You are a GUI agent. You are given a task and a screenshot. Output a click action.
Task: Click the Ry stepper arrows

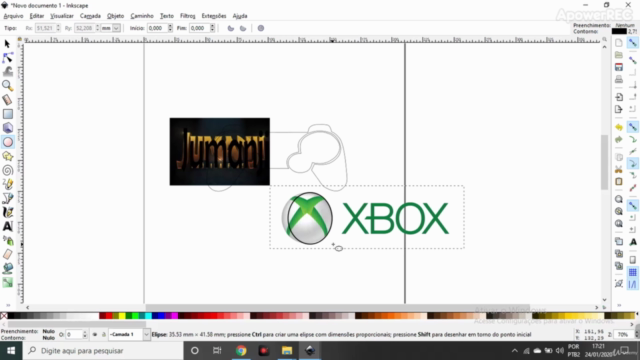tap(97, 28)
